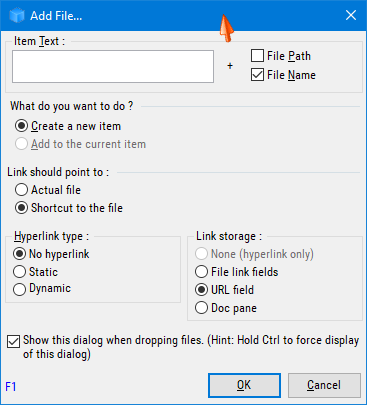Click the plus sign beside Item Text
The width and height of the screenshot is (367, 405).
(x=230, y=66)
